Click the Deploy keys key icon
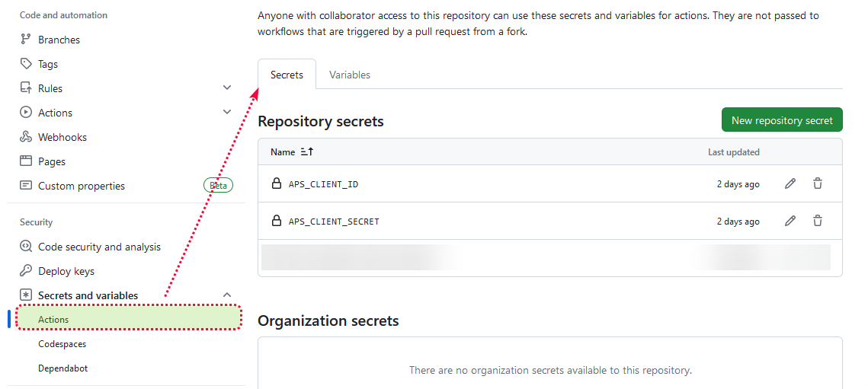868x389 pixels. click(x=26, y=271)
